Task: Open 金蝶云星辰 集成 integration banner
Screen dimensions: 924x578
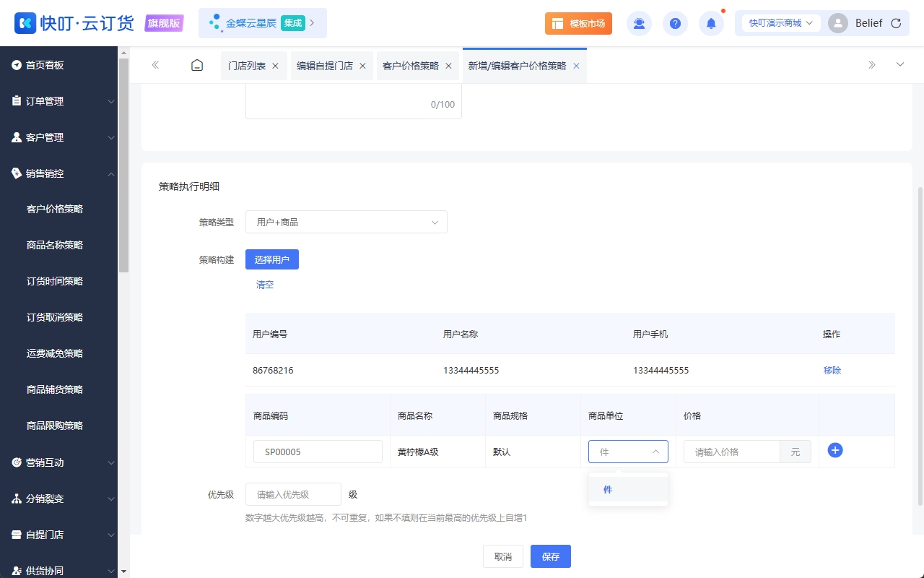Action: pyautogui.click(x=263, y=23)
